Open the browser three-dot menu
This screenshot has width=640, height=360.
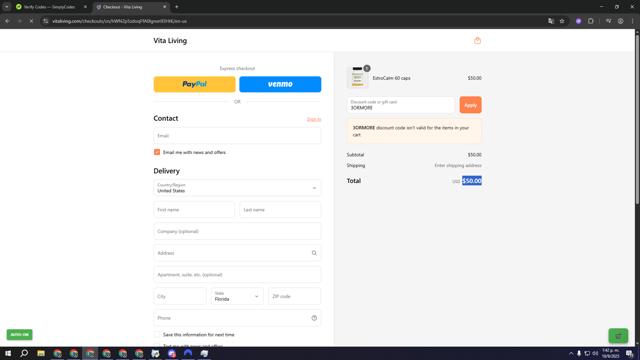pos(633,21)
